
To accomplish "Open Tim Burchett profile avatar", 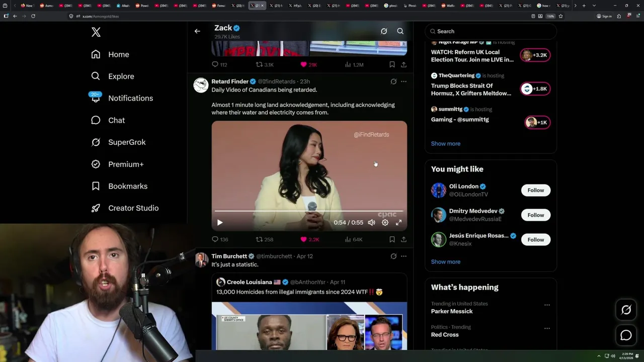I will point(201,260).
